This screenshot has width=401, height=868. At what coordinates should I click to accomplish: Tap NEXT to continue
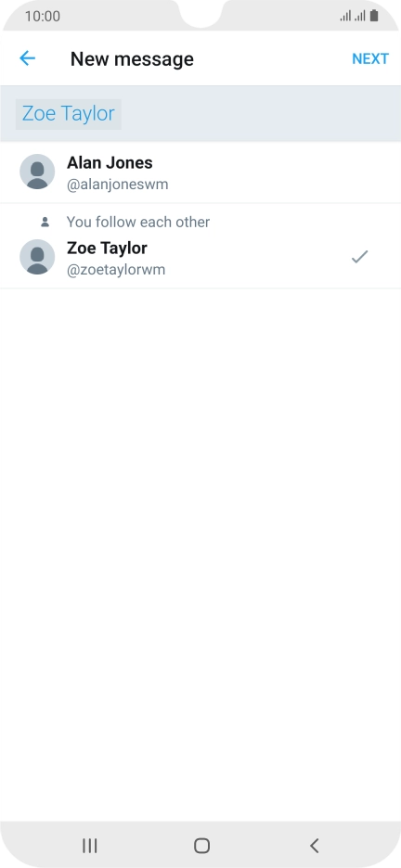[x=370, y=58]
